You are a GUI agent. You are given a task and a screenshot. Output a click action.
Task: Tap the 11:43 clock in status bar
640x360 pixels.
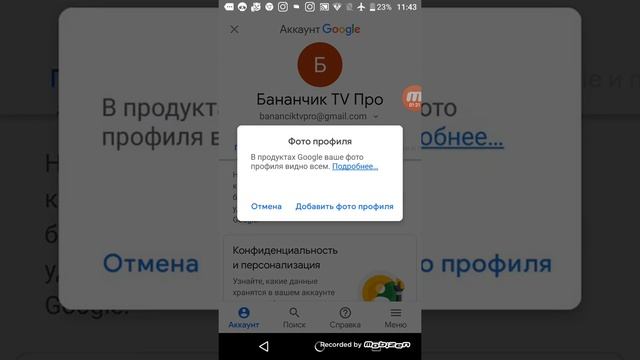(407, 7)
